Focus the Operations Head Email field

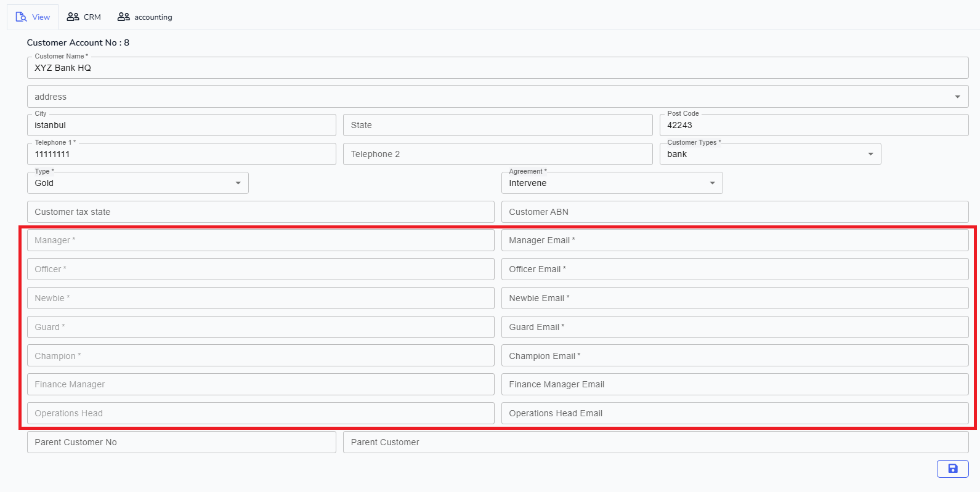coord(734,413)
